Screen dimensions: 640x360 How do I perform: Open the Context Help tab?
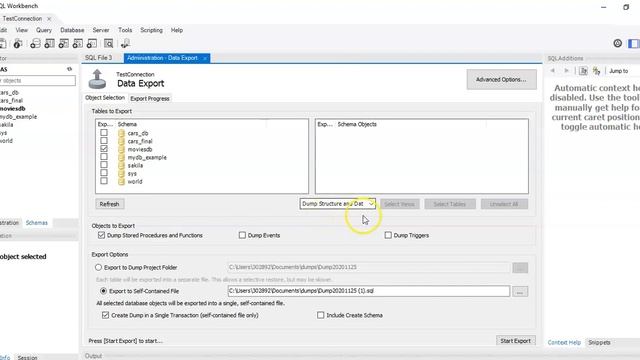(564, 342)
